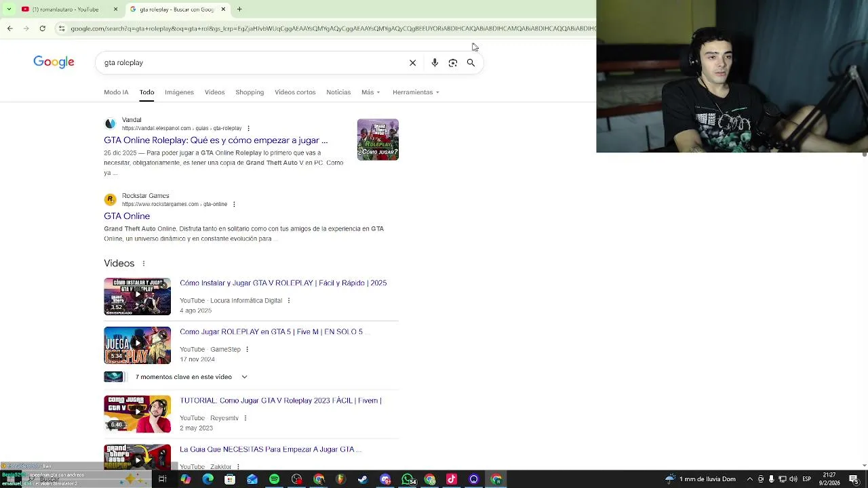Open the ESP language indicator
This screenshot has width=868, height=488.
pyautogui.click(x=806, y=479)
